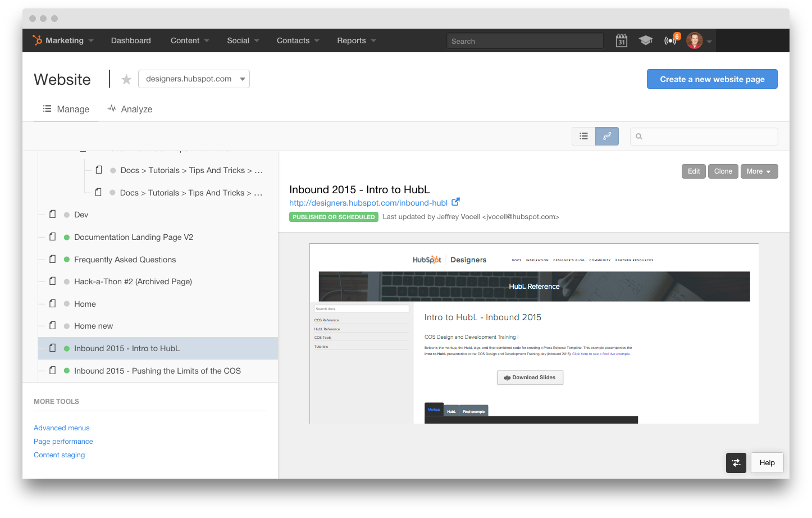The image size is (812, 518).
Task: Click the Clone button
Action: (723, 171)
